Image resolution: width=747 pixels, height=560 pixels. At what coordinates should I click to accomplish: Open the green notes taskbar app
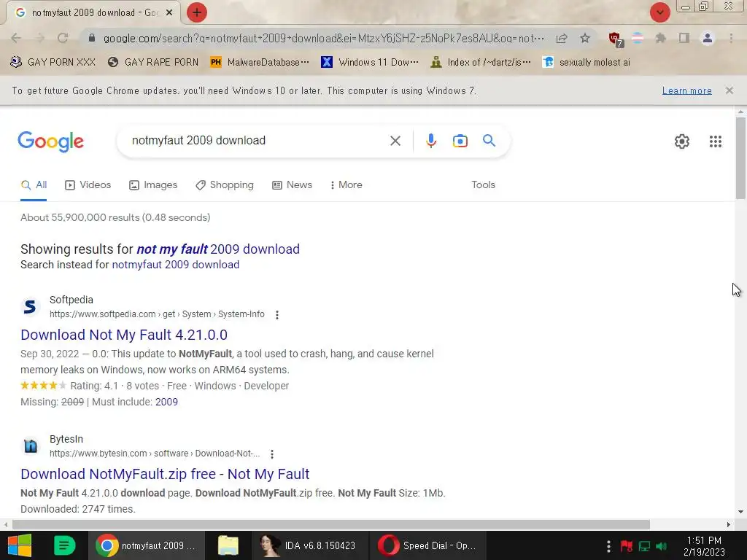coord(64,545)
